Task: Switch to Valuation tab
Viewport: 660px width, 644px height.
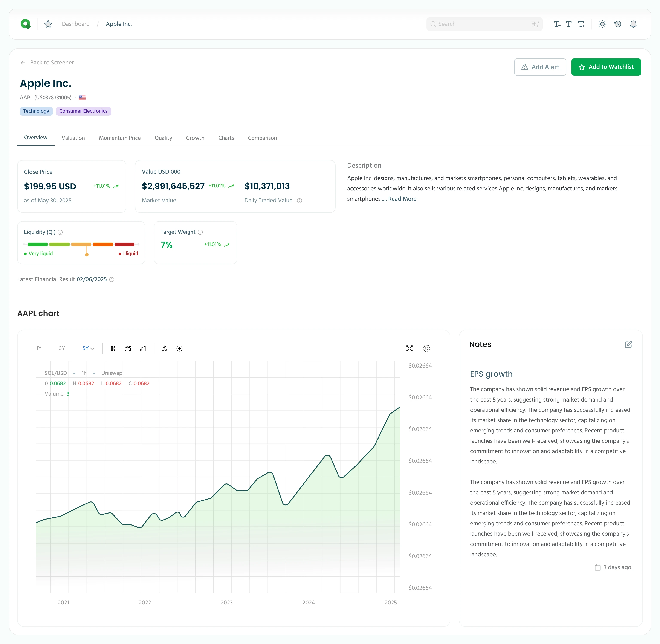Action: pos(73,138)
